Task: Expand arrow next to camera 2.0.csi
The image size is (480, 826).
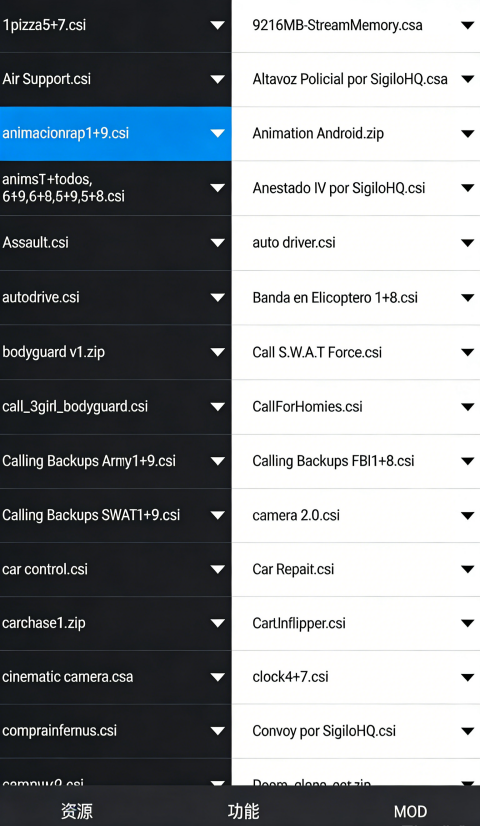Action: click(467, 515)
